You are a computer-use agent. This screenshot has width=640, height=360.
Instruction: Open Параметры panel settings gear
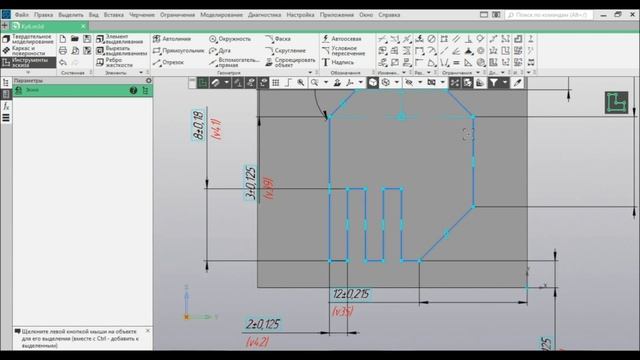coord(149,80)
